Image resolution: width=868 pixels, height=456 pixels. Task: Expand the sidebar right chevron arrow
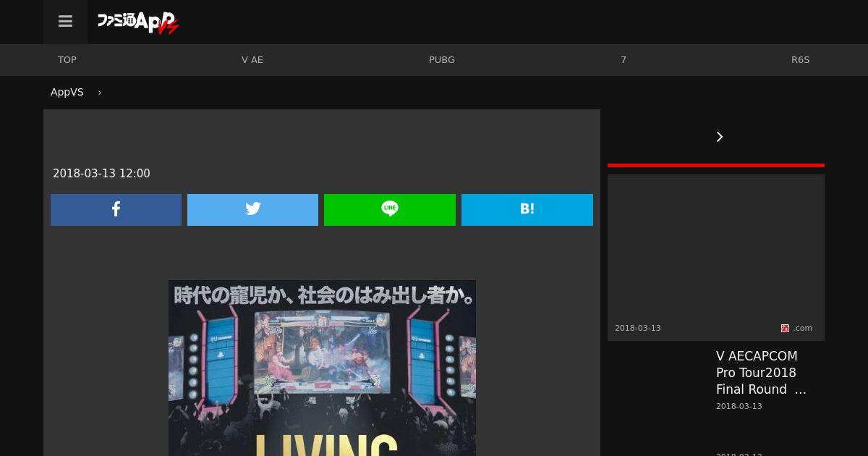click(x=719, y=137)
